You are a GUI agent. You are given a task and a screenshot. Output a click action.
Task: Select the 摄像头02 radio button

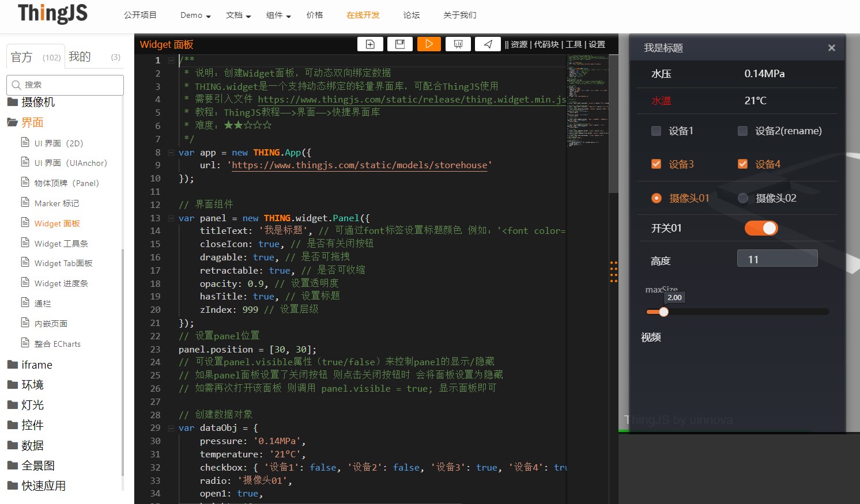pyautogui.click(x=743, y=198)
